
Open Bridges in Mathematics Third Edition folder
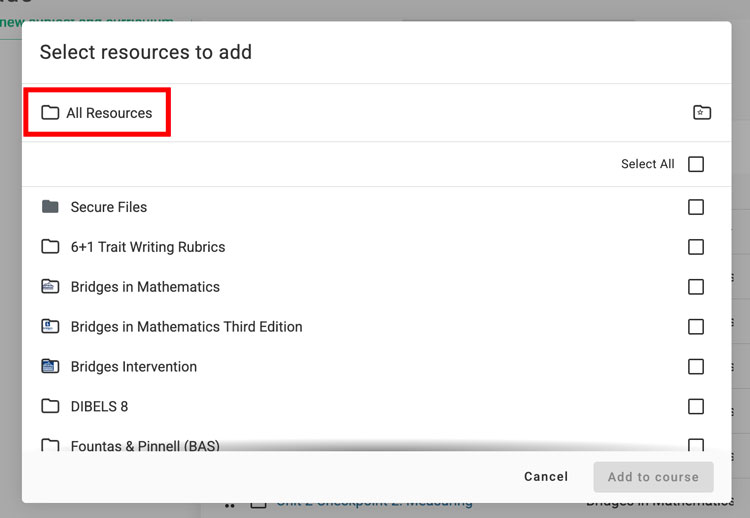pyautogui.click(x=186, y=327)
